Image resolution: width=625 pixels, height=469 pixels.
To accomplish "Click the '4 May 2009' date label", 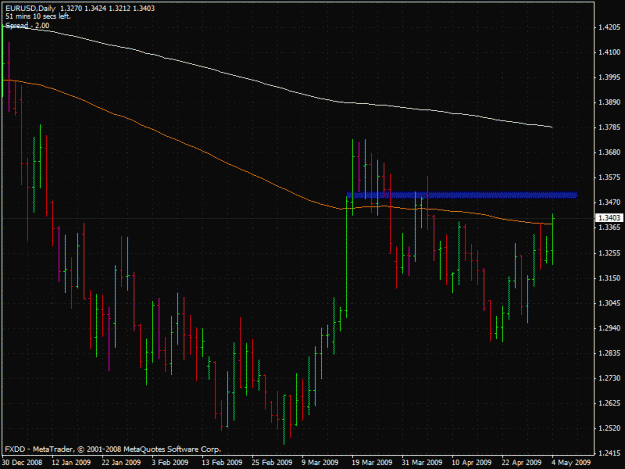I will tap(571, 462).
